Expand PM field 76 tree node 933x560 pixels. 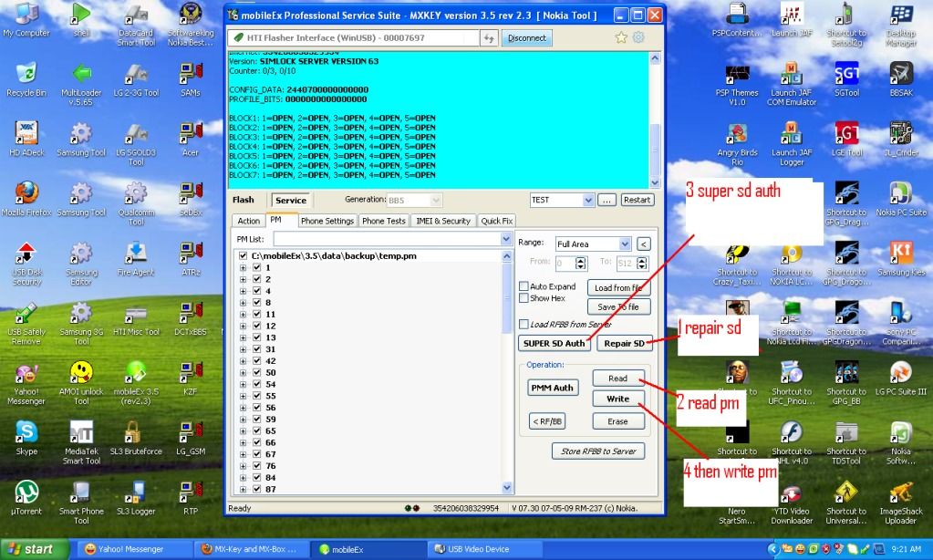pos(243,466)
